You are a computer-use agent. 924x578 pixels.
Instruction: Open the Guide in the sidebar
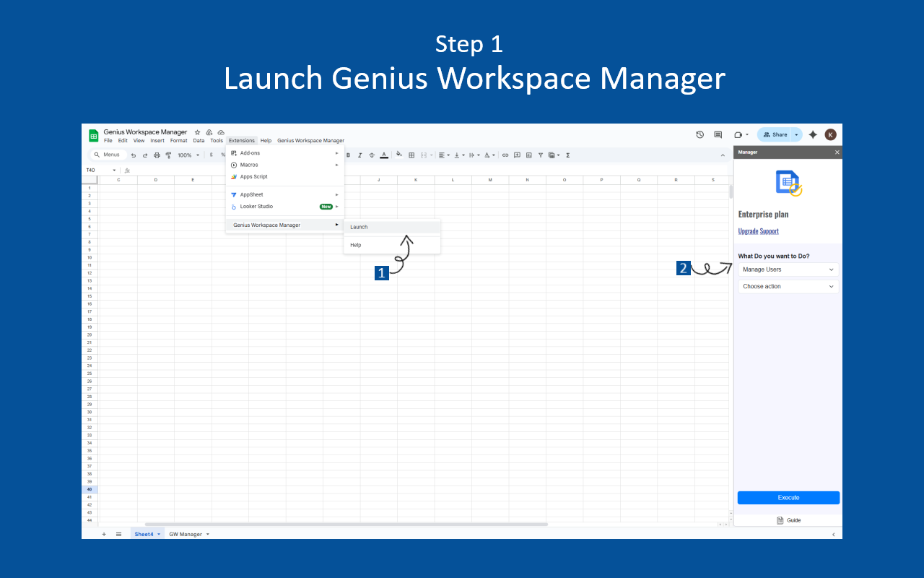coord(788,520)
